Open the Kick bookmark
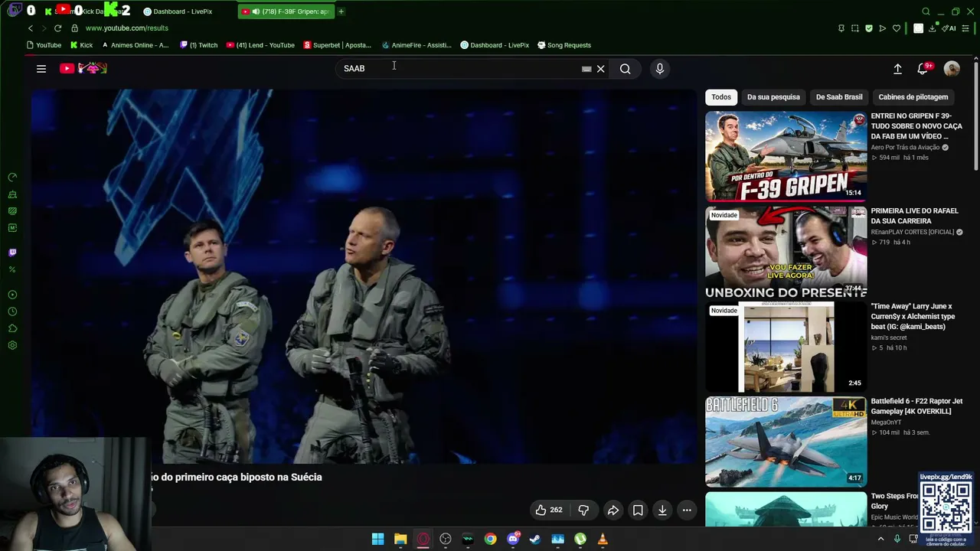 81,45
